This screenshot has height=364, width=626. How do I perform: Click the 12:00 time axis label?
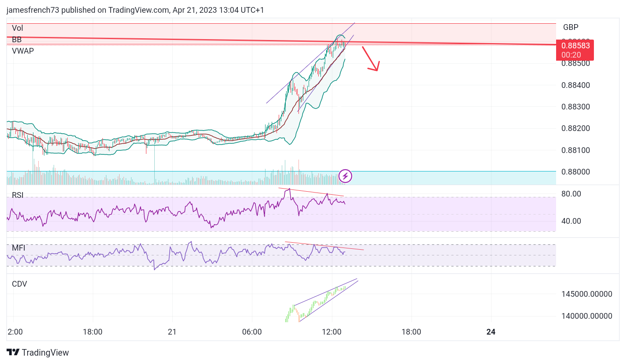tap(331, 332)
